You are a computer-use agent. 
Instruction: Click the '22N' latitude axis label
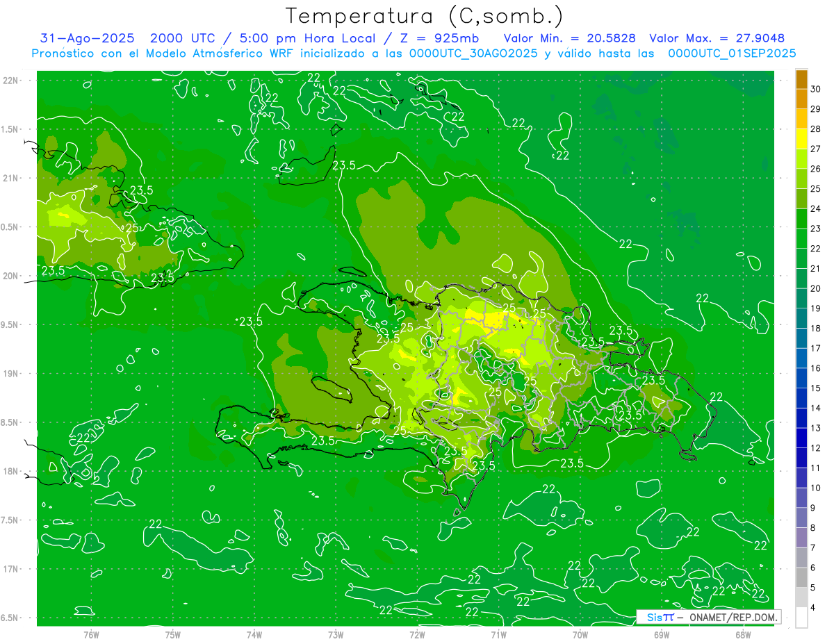point(10,81)
